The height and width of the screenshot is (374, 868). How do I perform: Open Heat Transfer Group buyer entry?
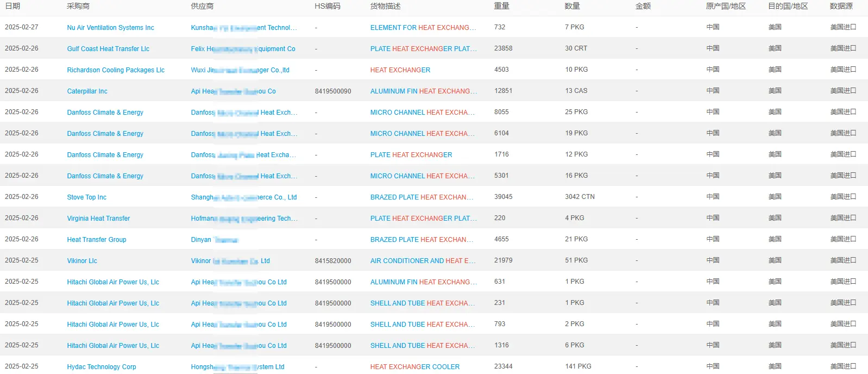click(x=96, y=240)
